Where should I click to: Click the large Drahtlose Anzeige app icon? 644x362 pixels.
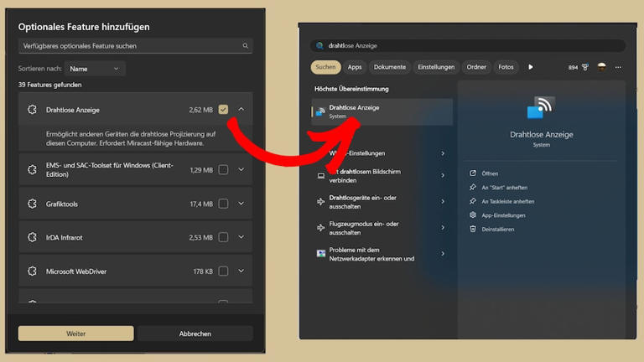click(541, 109)
